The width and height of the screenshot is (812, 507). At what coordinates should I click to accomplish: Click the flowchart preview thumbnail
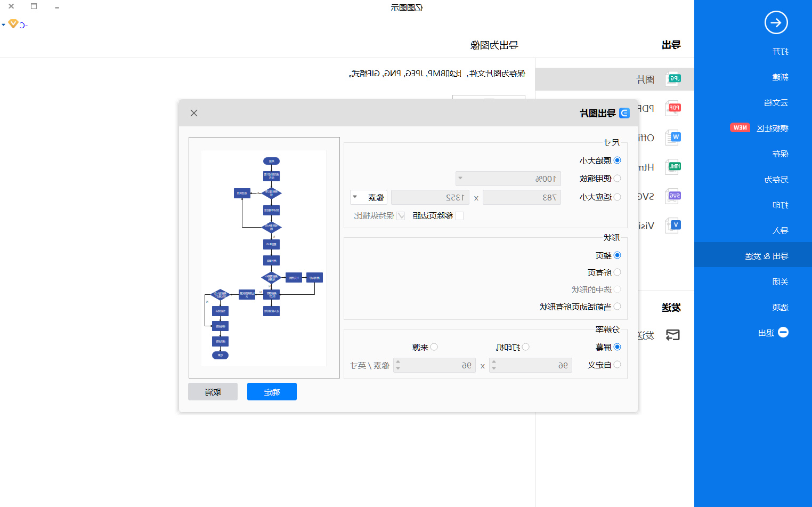[264, 258]
